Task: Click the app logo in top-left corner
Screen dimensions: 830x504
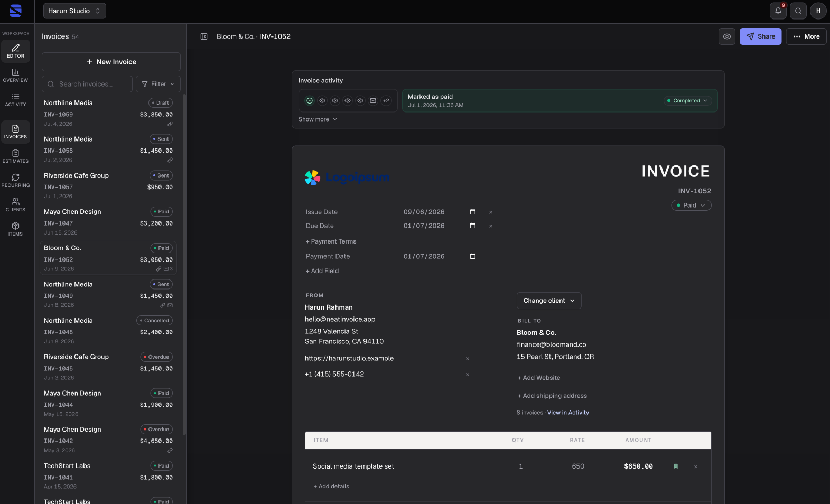Action: tap(16, 11)
